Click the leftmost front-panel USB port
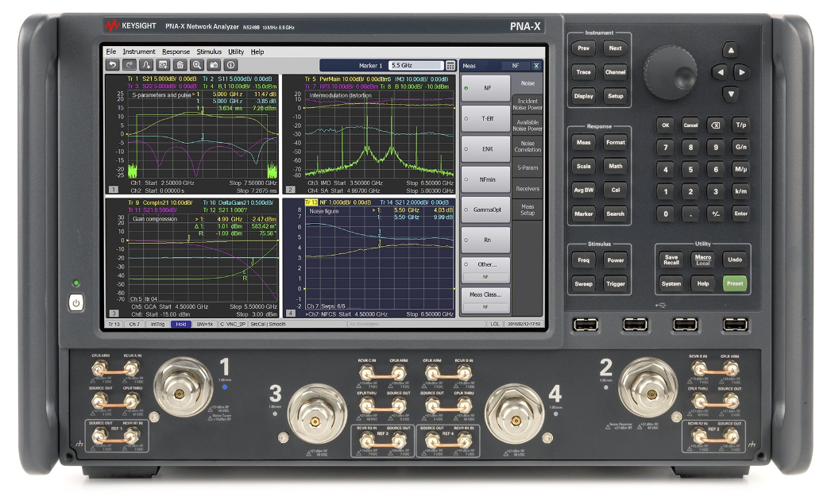 [586, 324]
